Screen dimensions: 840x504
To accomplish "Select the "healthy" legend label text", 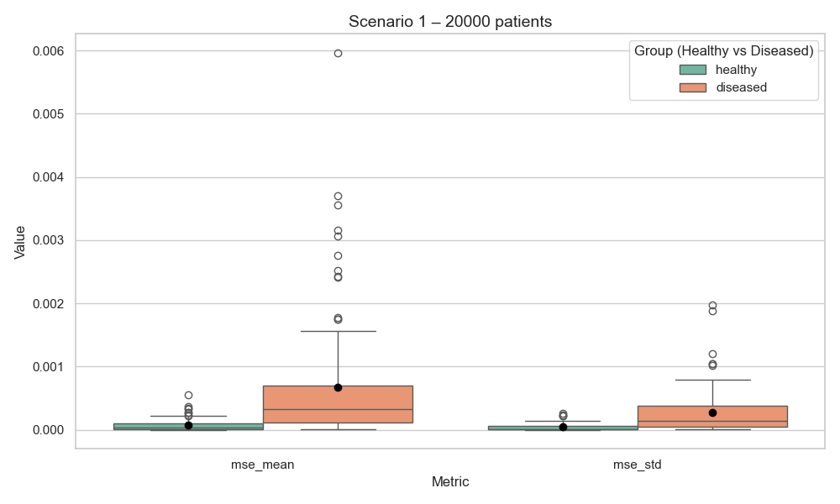I will [736, 70].
